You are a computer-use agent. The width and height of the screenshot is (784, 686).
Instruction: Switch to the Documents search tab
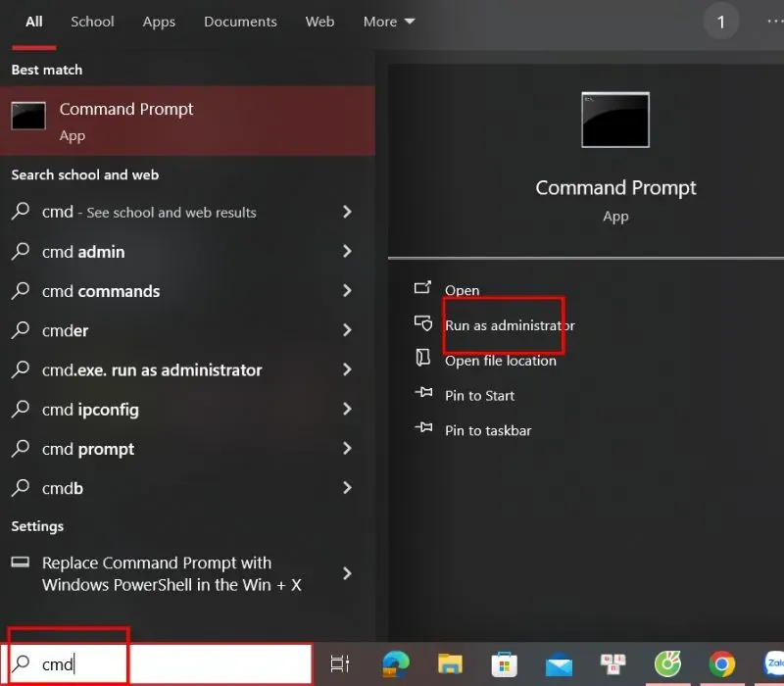[240, 22]
